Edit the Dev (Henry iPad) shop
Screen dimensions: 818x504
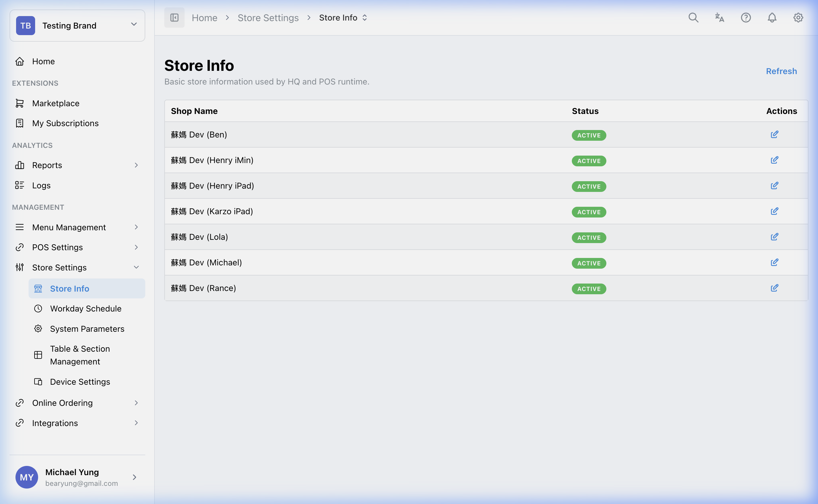point(774,186)
